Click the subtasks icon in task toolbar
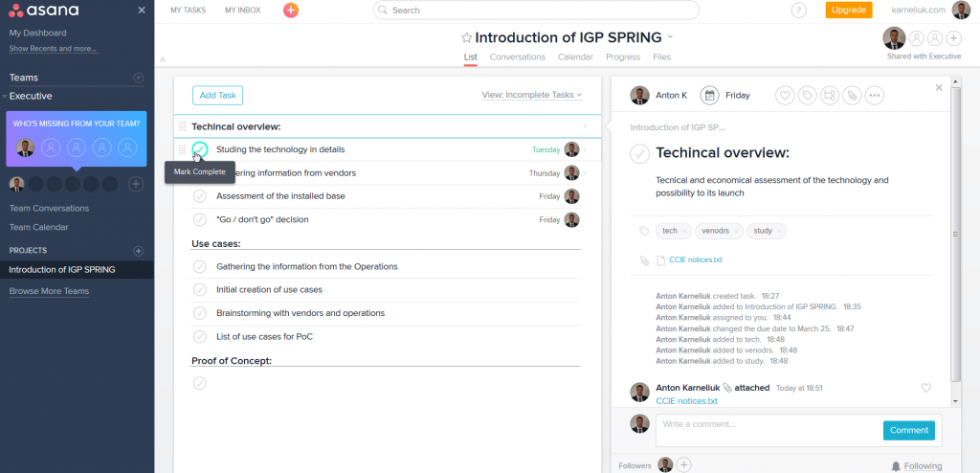Image resolution: width=980 pixels, height=473 pixels. pos(830,96)
